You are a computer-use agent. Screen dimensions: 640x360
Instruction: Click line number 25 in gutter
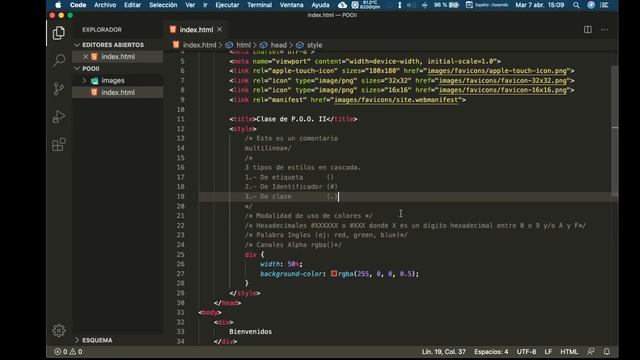[180, 254]
